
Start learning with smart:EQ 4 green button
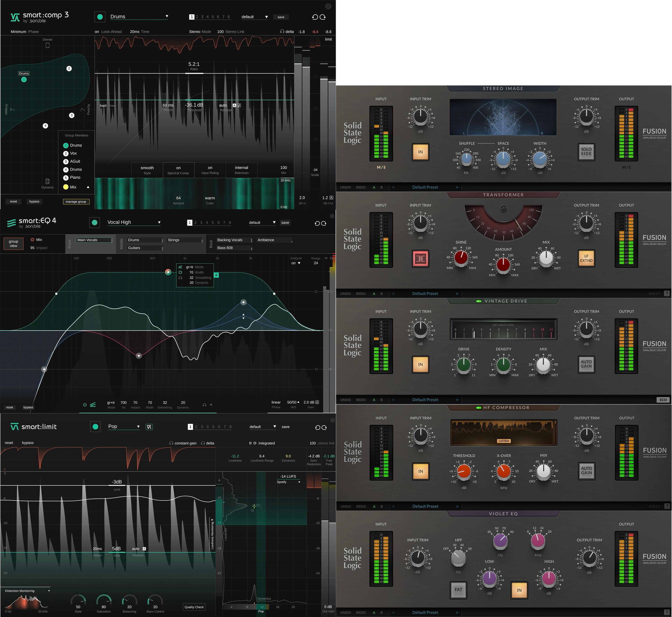(x=95, y=222)
